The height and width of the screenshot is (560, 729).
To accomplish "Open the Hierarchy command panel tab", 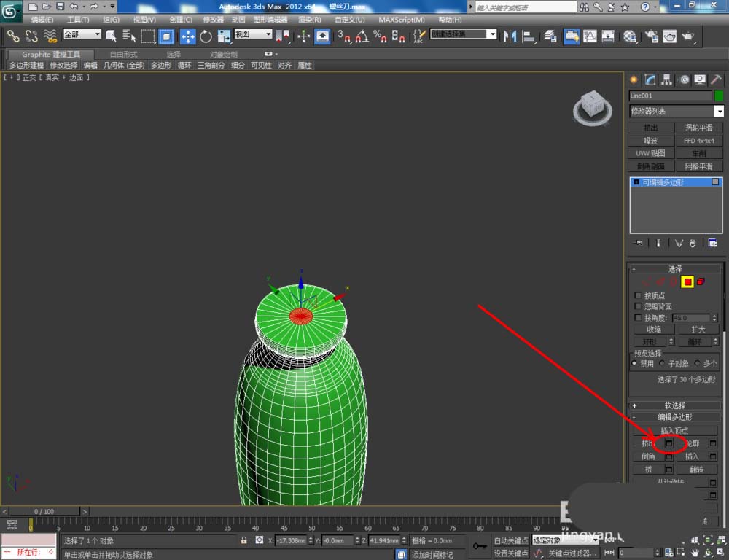I will coord(667,79).
